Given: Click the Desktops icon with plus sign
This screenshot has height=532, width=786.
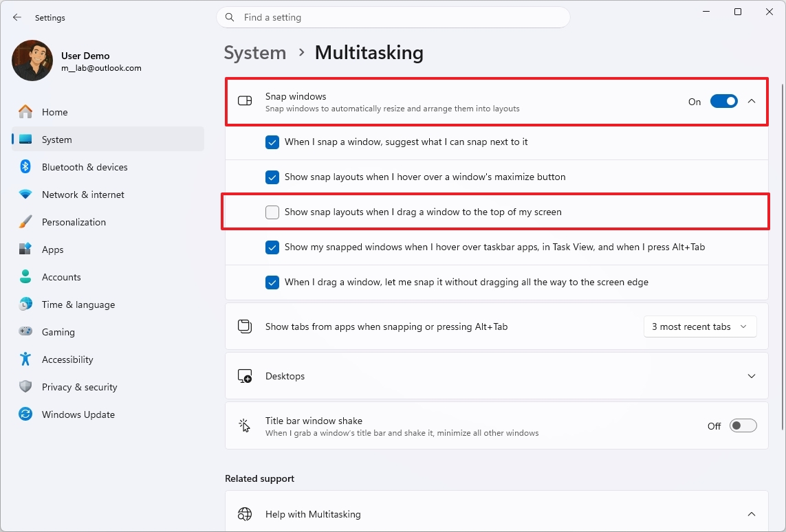Looking at the screenshot, I should 245,376.
